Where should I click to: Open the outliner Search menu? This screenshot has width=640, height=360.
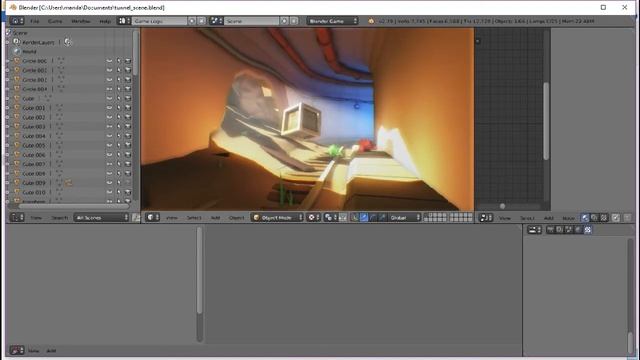click(60, 218)
